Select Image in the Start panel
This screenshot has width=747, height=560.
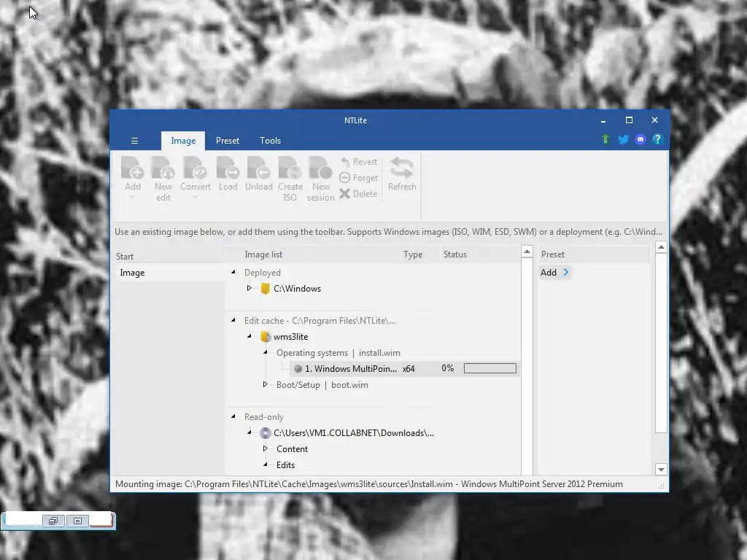[x=170, y=273]
